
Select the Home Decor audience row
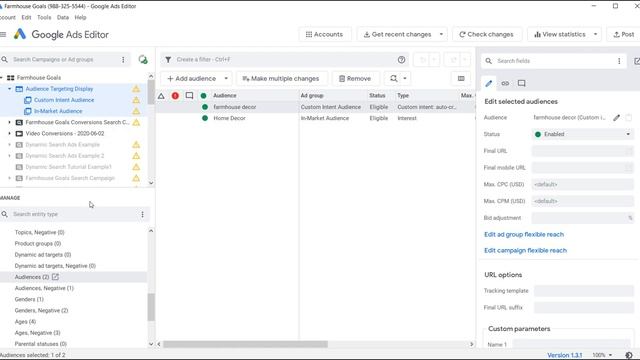315,118
